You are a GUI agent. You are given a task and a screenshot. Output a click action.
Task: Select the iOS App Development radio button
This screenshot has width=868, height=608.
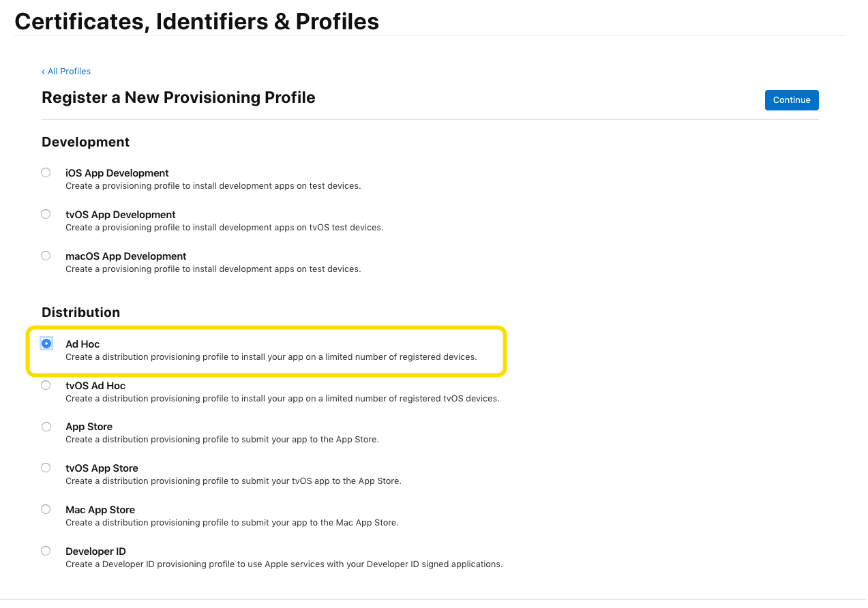tap(45, 172)
